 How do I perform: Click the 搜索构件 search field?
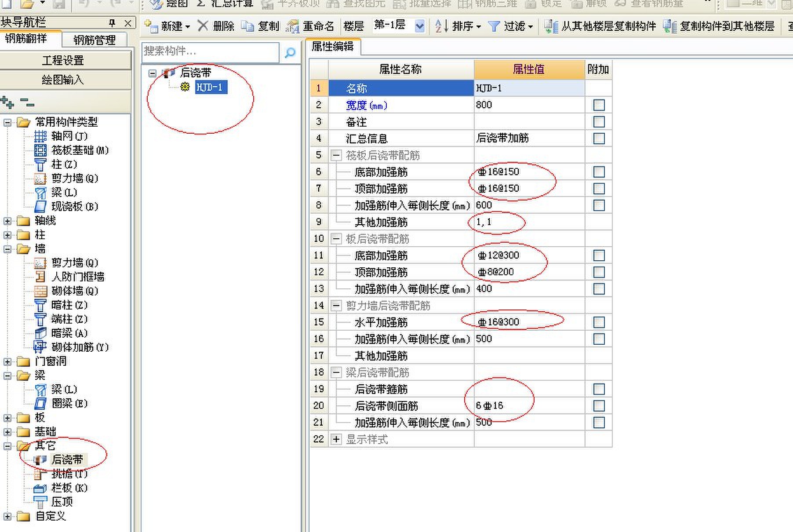click(211, 52)
